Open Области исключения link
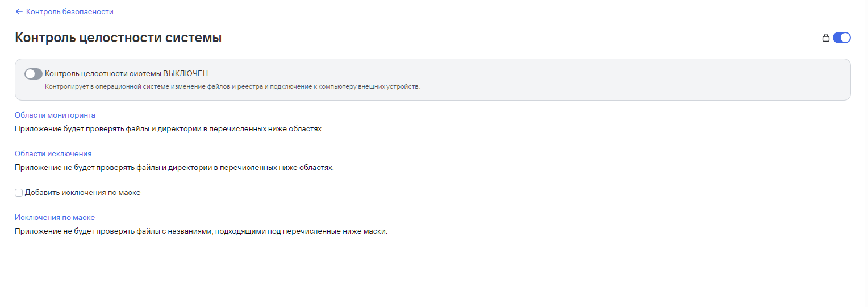The width and height of the screenshot is (868, 307). point(53,153)
